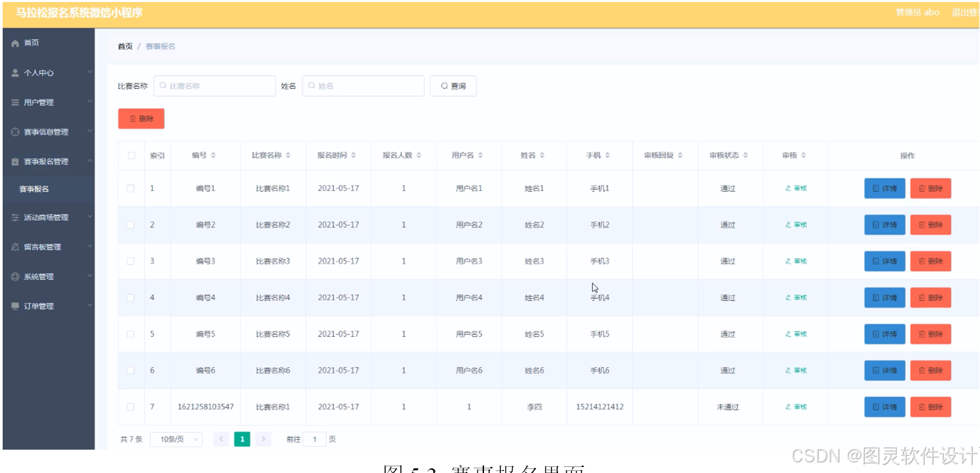Select 赛事报名 submenu item
The image size is (980, 473).
[48, 189]
